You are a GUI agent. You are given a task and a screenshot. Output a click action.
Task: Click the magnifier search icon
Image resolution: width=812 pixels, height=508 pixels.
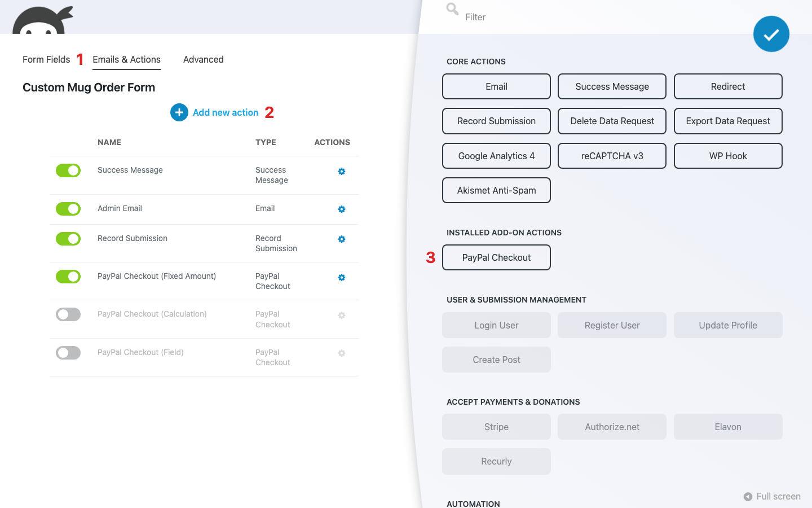452,9
